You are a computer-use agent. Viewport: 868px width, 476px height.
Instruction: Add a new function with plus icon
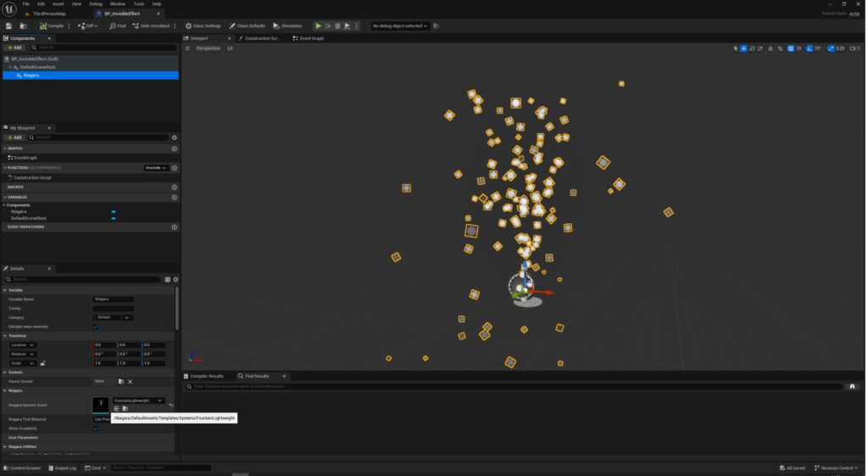[x=175, y=168]
